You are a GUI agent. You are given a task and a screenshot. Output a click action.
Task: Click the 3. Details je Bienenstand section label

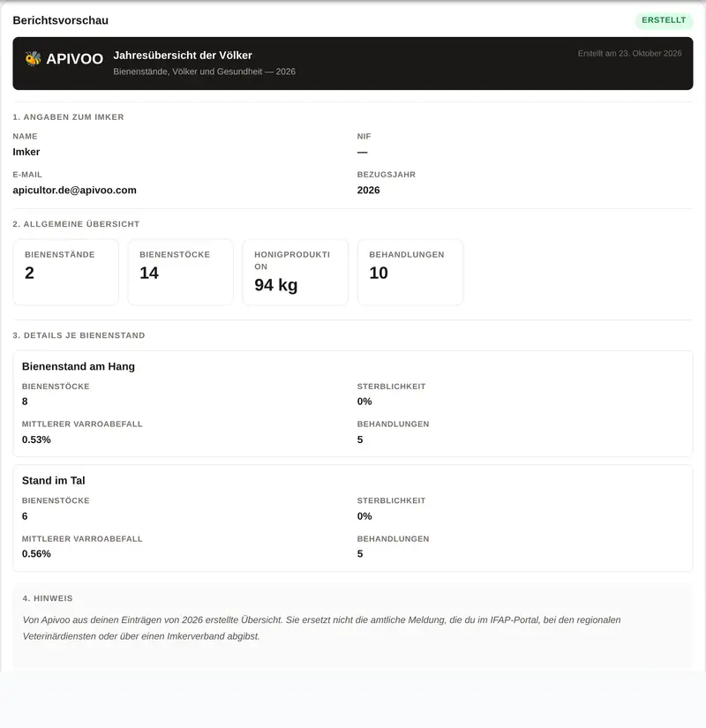pos(79,335)
